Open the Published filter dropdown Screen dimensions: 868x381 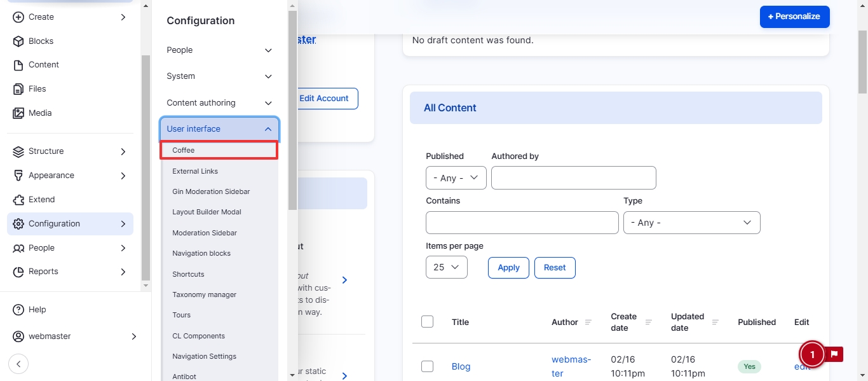456,178
